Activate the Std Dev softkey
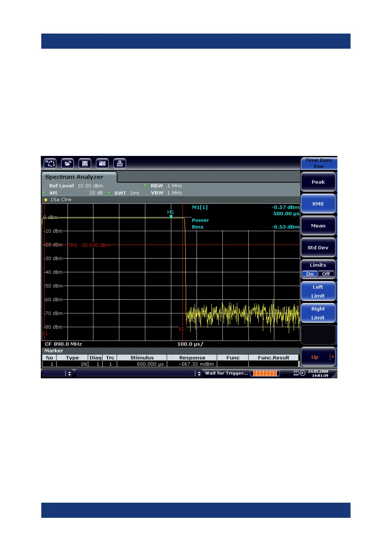Image resolution: width=392 pixels, height=554 pixels. (x=318, y=247)
